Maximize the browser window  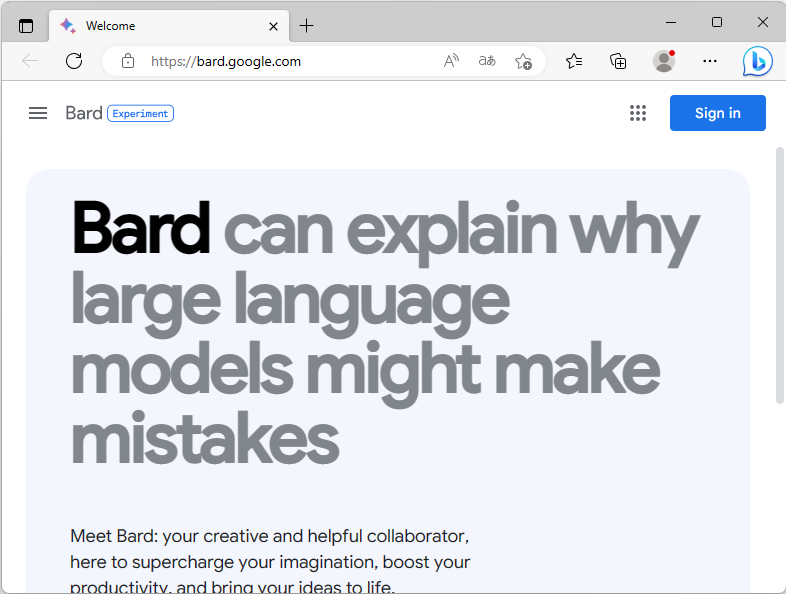(x=717, y=23)
